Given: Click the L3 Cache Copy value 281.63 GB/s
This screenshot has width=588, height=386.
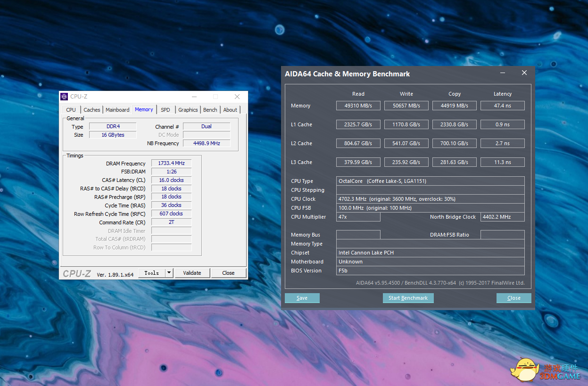Looking at the screenshot, I should 455,162.
